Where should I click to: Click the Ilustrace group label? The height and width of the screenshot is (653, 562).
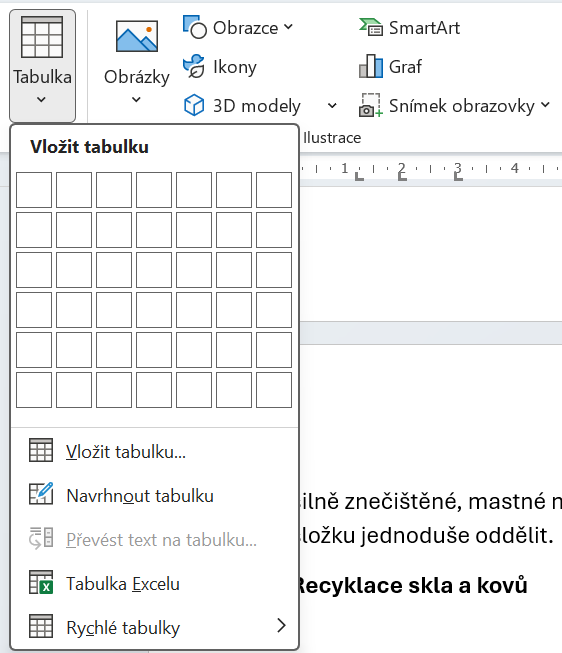pos(332,138)
